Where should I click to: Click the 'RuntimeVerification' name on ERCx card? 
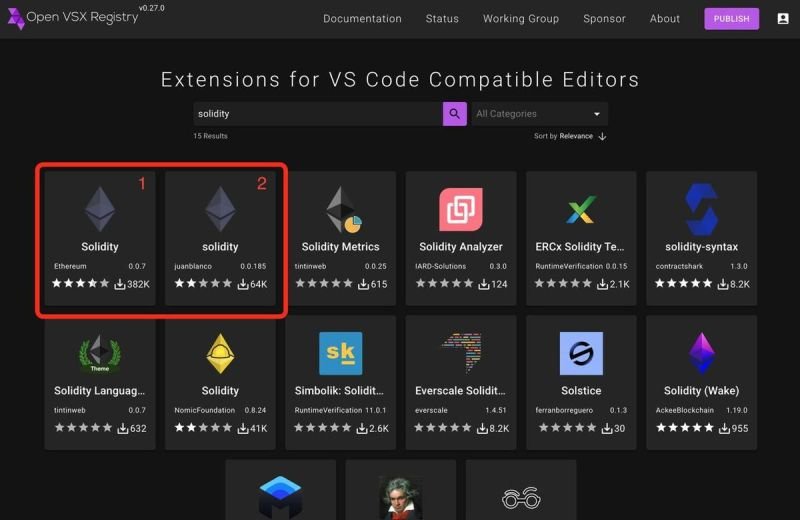(569, 266)
